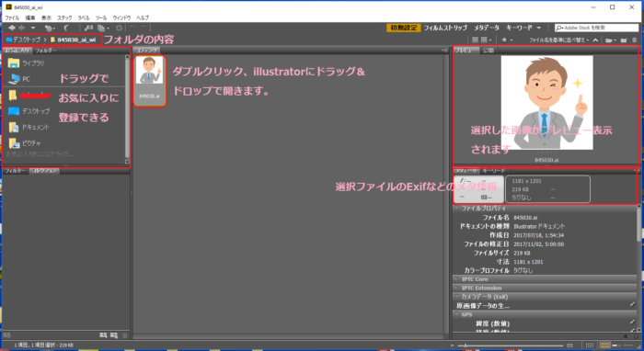644x351 pixels.
Task: Open the ツール menu
Action: coord(101,17)
